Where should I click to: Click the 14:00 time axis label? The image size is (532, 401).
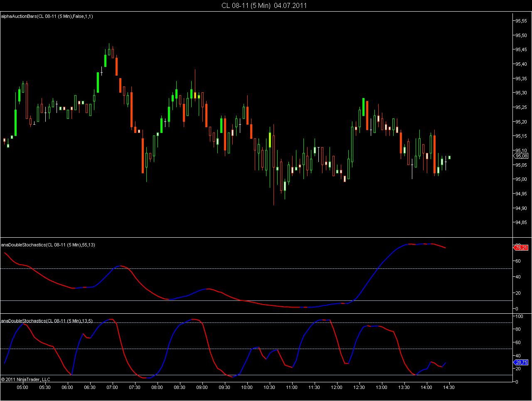(x=426, y=387)
